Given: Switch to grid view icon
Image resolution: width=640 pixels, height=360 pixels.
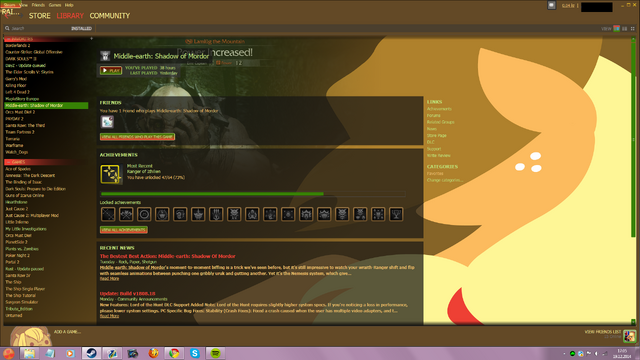Looking at the screenshot, I should [633, 29].
